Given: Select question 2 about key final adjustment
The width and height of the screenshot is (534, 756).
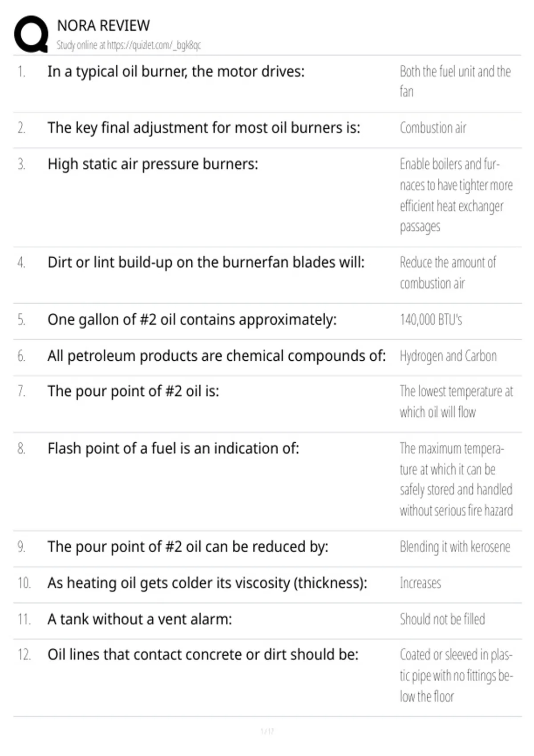Looking at the screenshot, I should pyautogui.click(x=204, y=128).
